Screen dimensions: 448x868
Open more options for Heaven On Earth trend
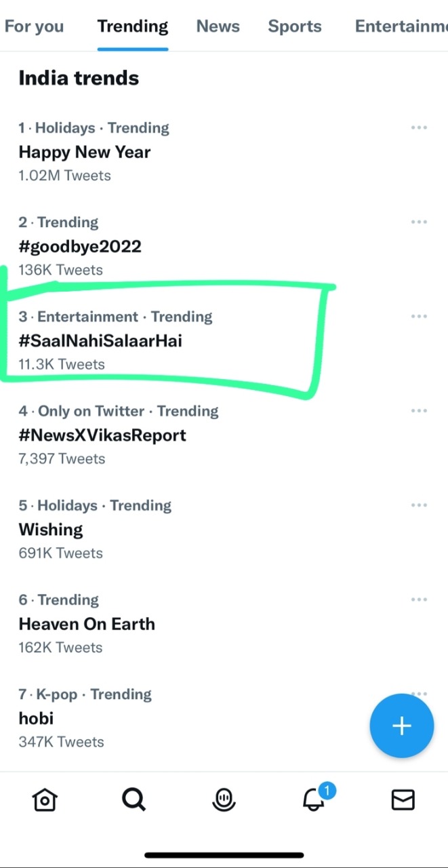(419, 599)
